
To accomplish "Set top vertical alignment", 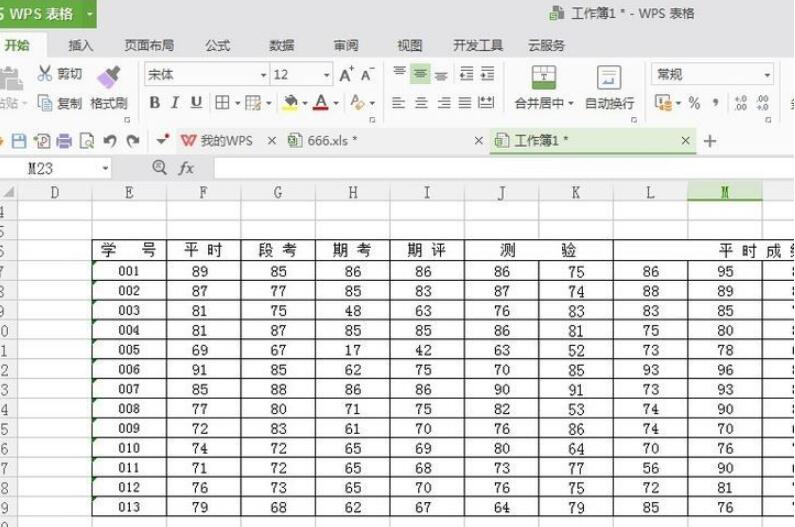I will [x=399, y=73].
